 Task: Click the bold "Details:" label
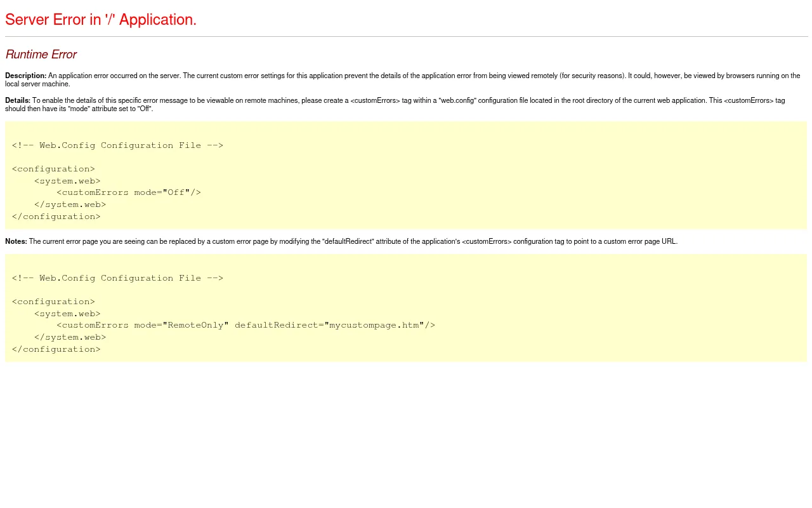click(18, 100)
